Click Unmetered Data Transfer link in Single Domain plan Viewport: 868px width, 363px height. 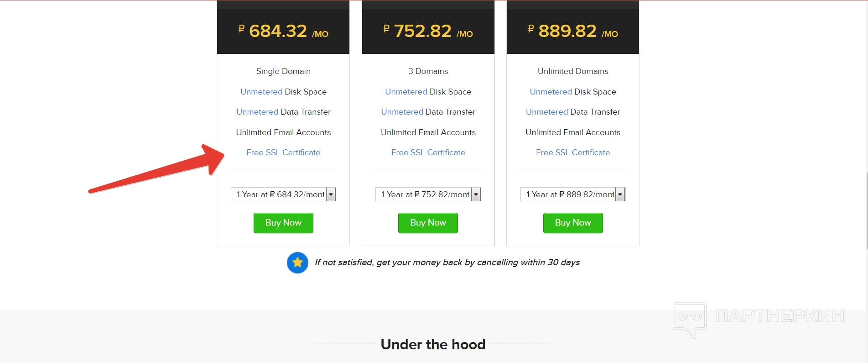(257, 112)
